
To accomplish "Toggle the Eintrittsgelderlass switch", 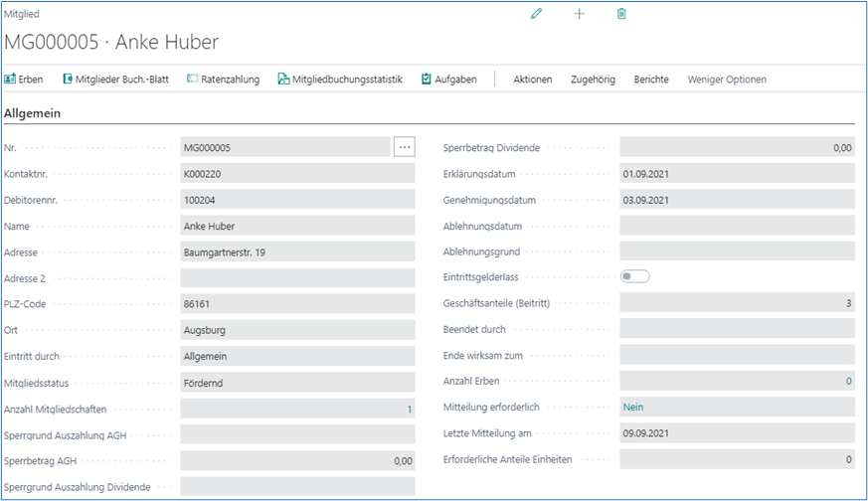I will point(634,276).
